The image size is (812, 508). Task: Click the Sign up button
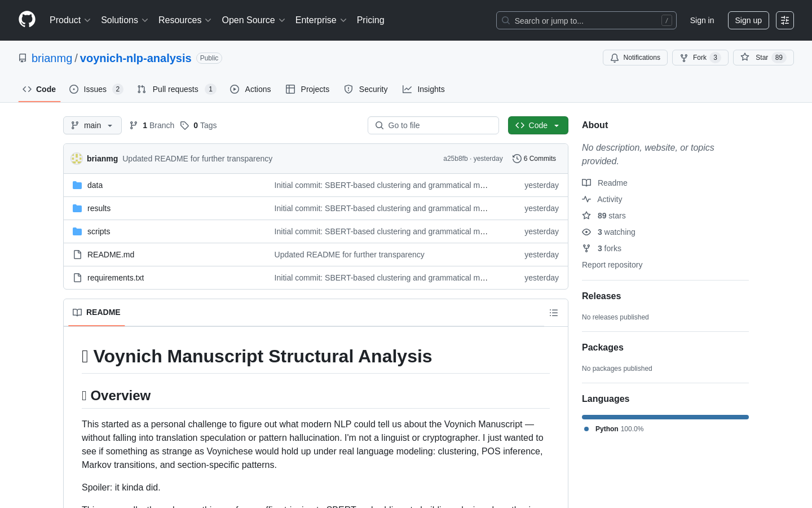coord(748,20)
